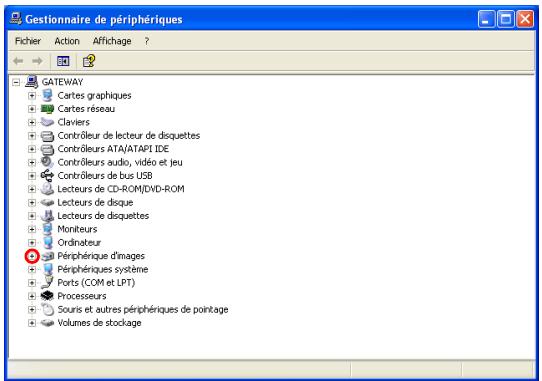Select the Cartes graphiques label
The height and width of the screenshot is (381, 542).
click(94, 95)
